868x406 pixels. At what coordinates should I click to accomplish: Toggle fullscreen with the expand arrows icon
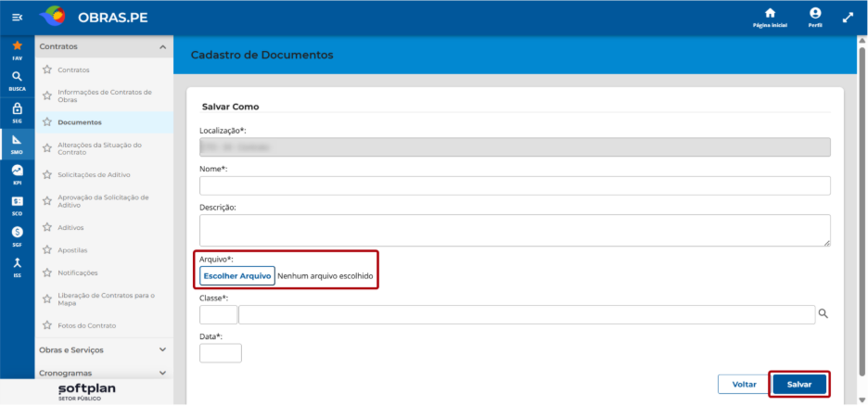click(x=848, y=18)
